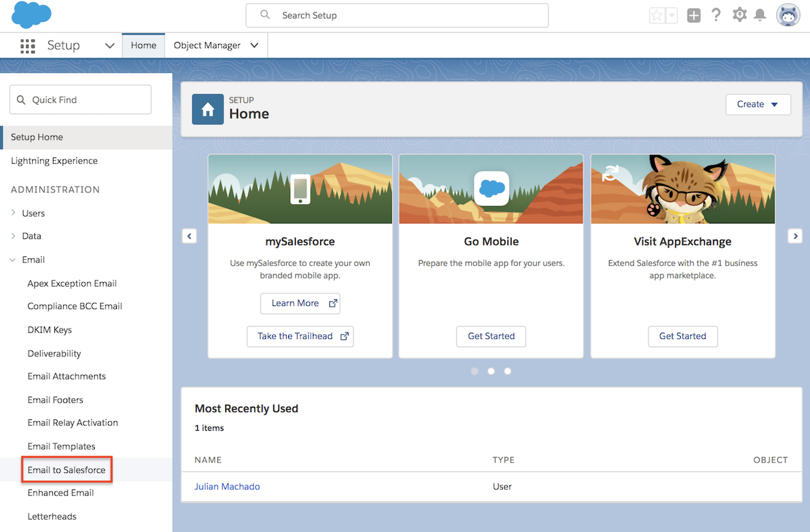Expand the Users section in the sidebar
This screenshot has height=532, width=810.
pyautogui.click(x=32, y=213)
